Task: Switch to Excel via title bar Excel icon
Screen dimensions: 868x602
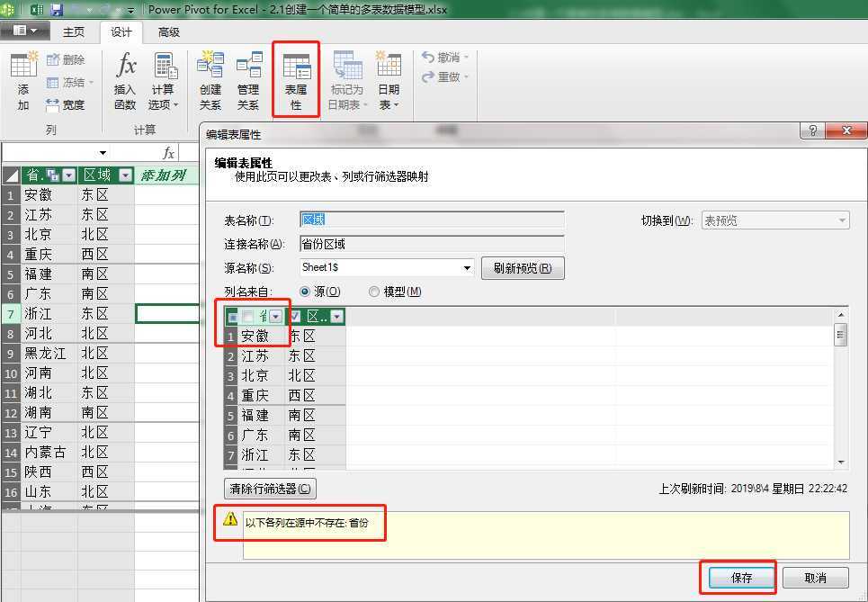Action: (37, 9)
